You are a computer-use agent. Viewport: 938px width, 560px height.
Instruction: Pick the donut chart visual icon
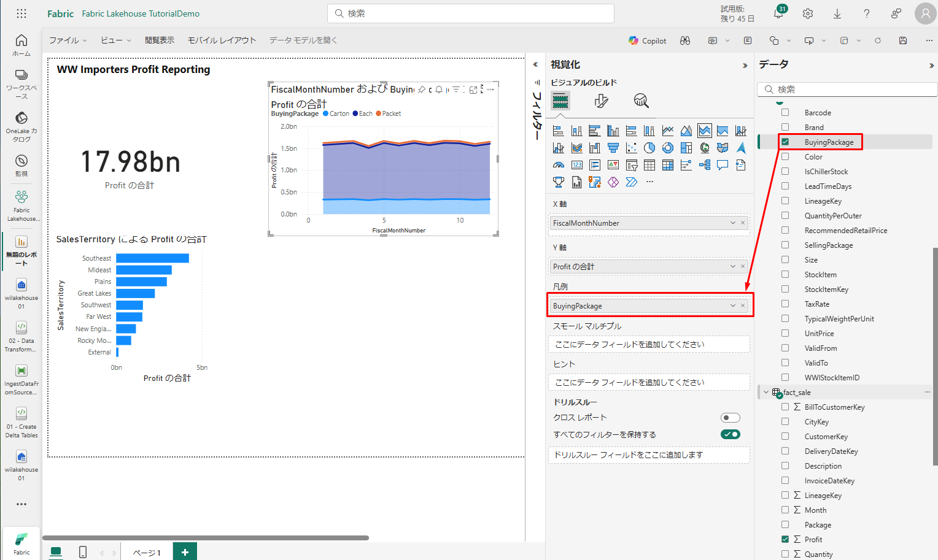point(668,148)
